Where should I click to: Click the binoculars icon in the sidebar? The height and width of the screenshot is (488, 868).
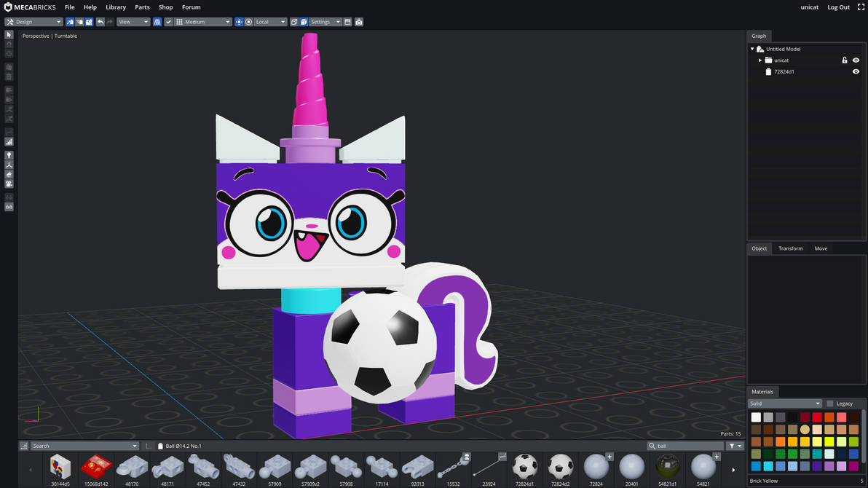point(9,207)
